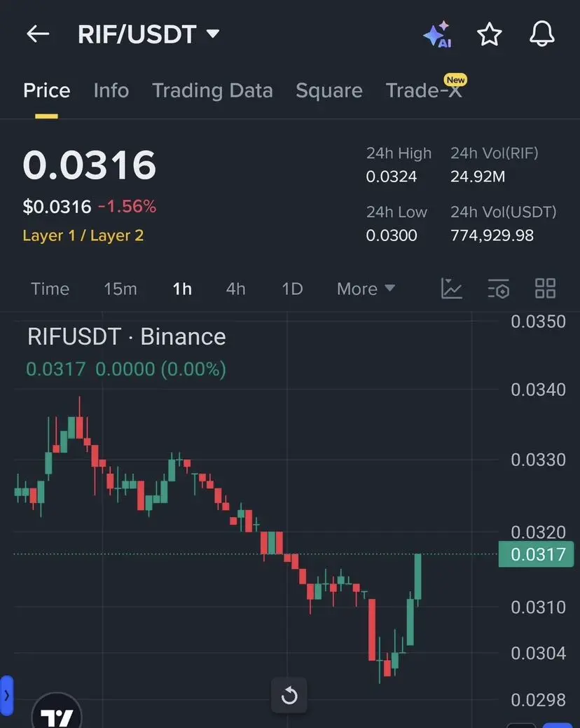Click the 0.0310 price axis label
This screenshot has width=580, height=728.
(x=538, y=607)
